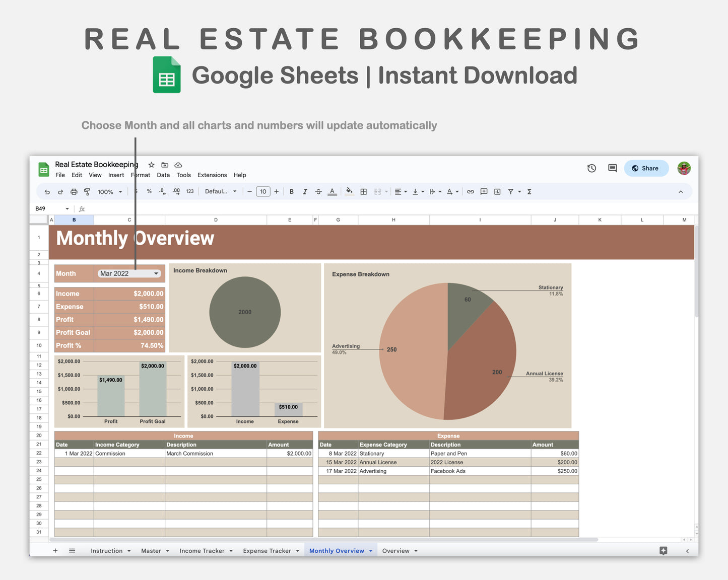The width and height of the screenshot is (728, 580).
Task: Toggle italic text formatting
Action: pos(305,191)
